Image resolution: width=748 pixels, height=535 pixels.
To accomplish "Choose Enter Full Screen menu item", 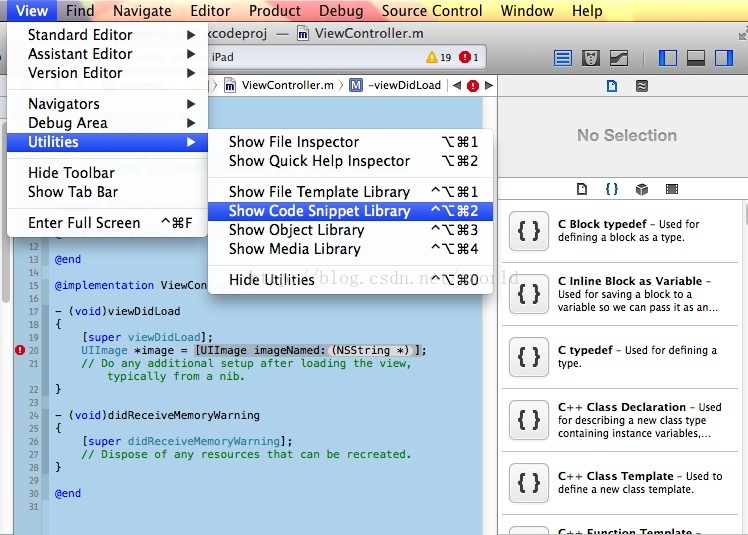I will (107, 223).
